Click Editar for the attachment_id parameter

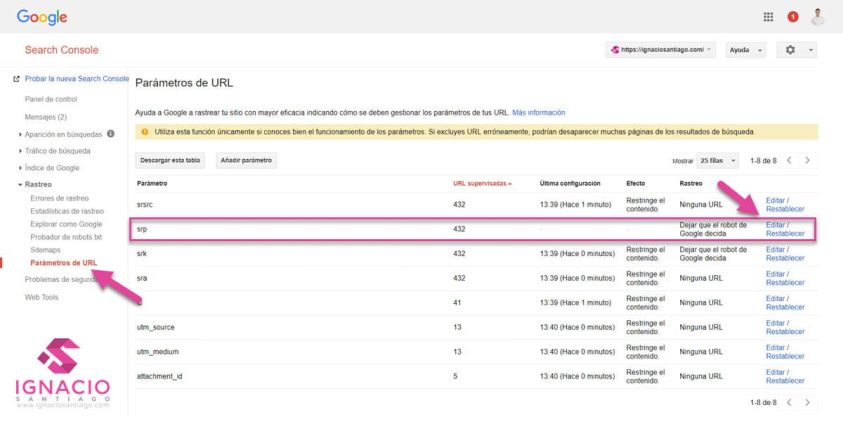775,372
